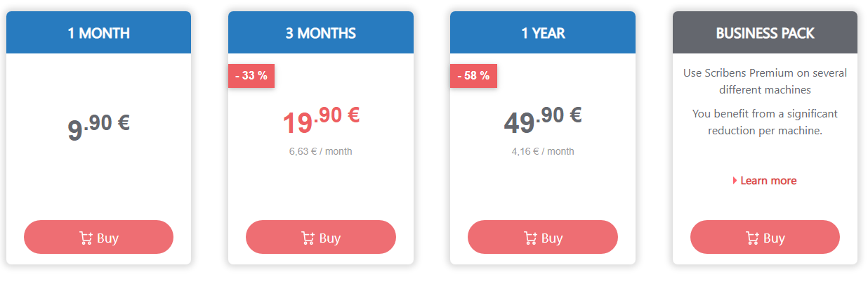Screen dimensions: 868x282
Task: Buy the Business Pack
Action: [765, 237]
